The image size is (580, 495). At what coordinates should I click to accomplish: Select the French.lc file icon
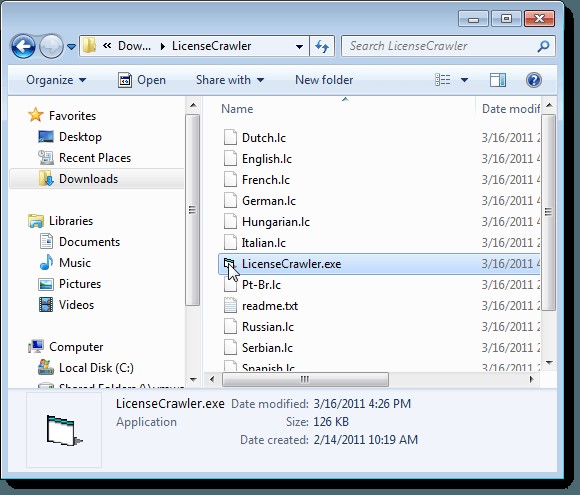[230, 180]
